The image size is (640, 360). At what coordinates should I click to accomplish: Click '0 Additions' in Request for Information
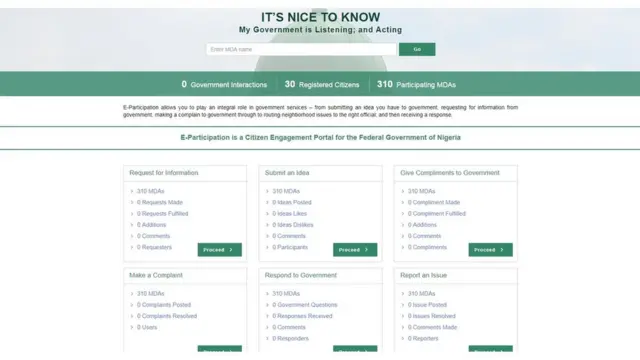151,225
